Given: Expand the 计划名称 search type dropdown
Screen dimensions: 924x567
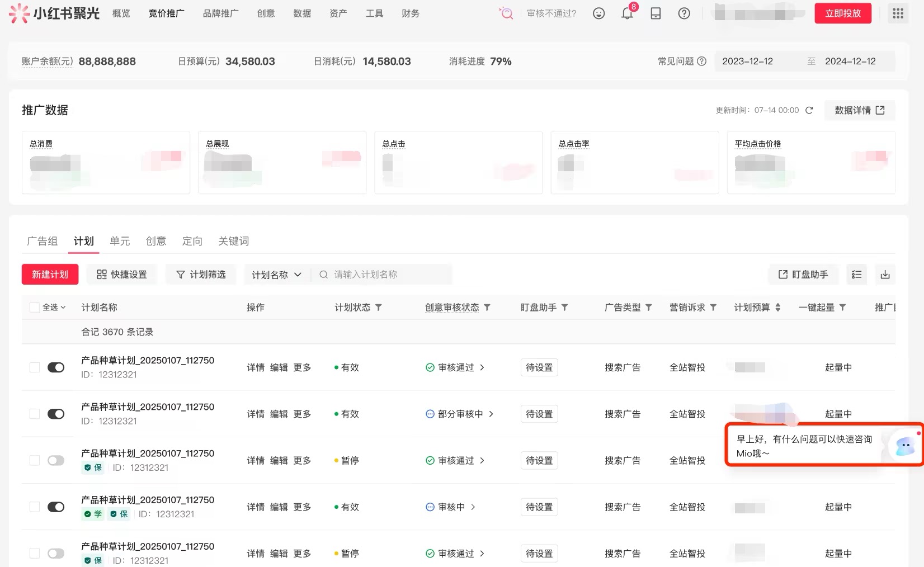Looking at the screenshot, I should [x=276, y=275].
